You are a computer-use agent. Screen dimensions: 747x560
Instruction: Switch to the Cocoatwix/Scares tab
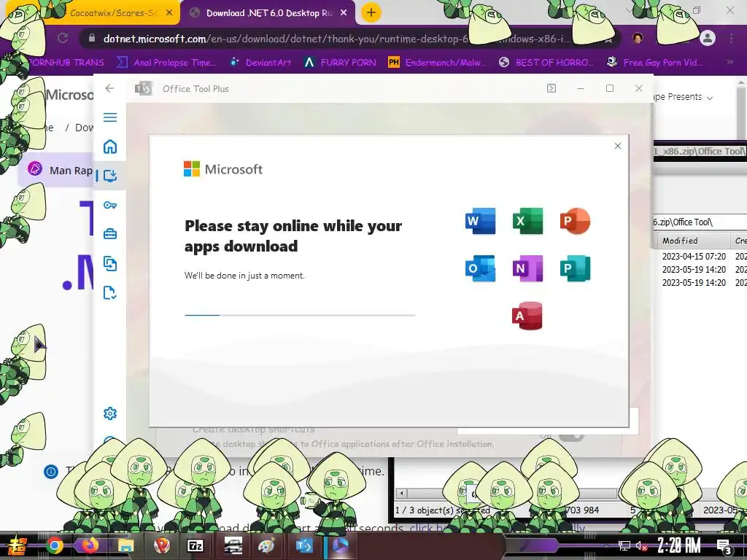[x=113, y=13]
